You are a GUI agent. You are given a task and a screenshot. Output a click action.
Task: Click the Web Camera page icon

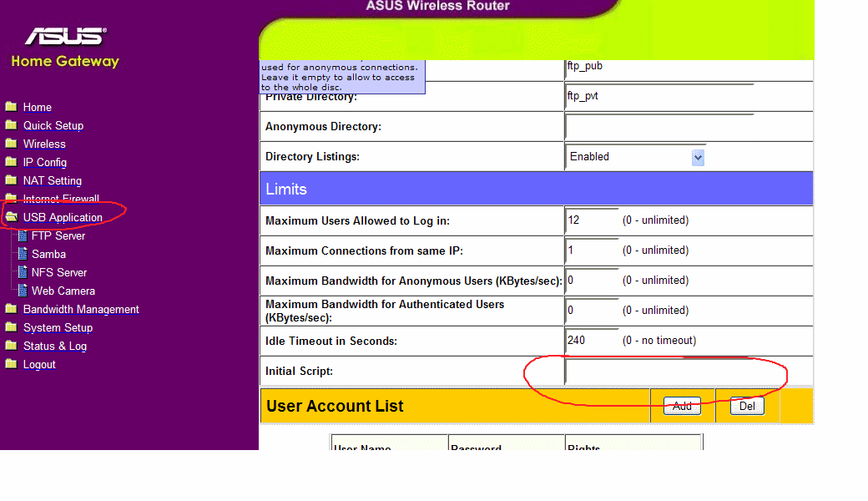(x=23, y=291)
